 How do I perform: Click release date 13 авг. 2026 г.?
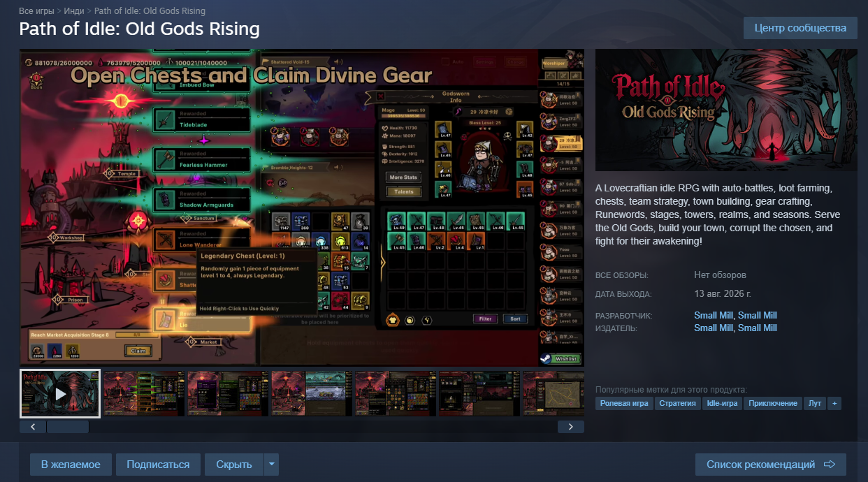point(723,293)
